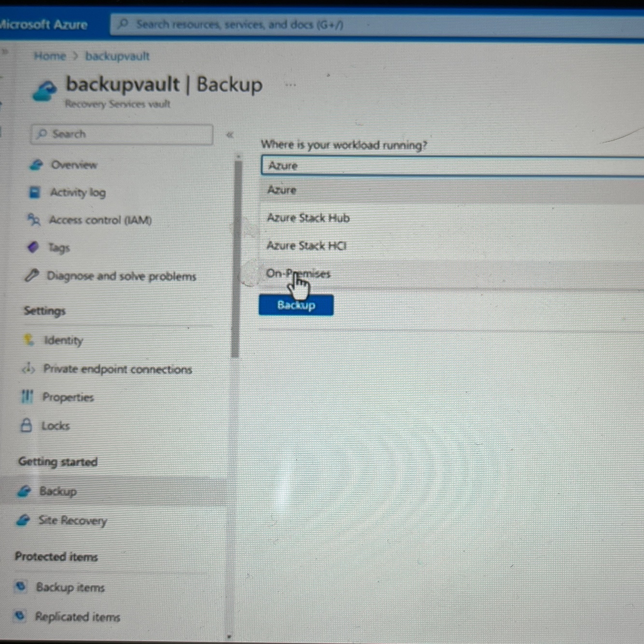Click the Activity log icon
Screen dimensions: 644x644
click(35, 192)
